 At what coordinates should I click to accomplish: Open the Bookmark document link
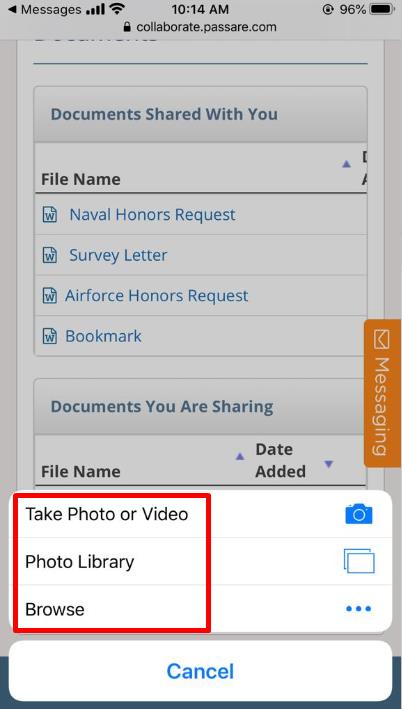(x=104, y=336)
